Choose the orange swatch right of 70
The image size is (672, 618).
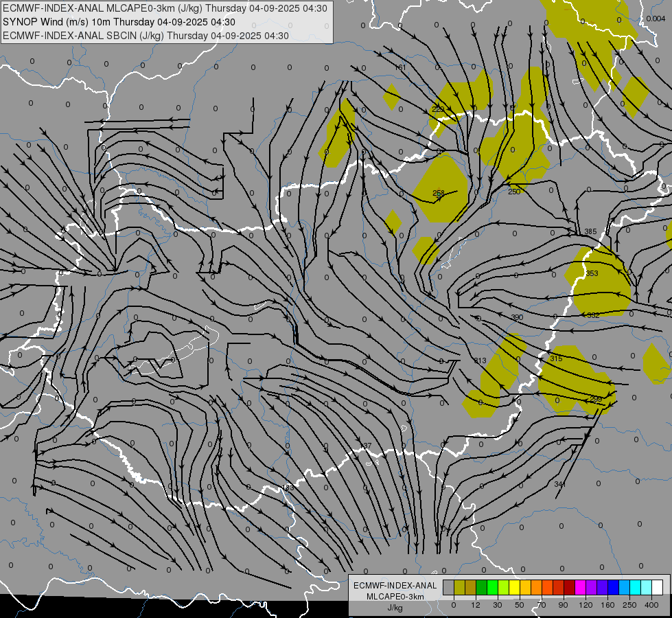pyautogui.click(x=537, y=587)
